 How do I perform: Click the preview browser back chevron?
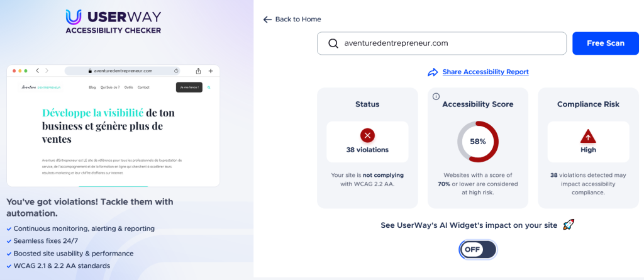(x=37, y=70)
